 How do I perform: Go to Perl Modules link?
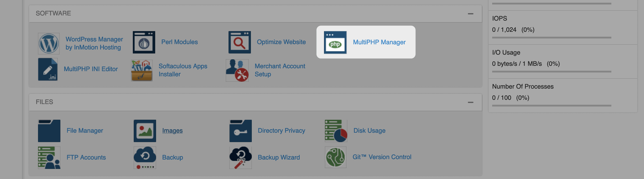click(180, 42)
